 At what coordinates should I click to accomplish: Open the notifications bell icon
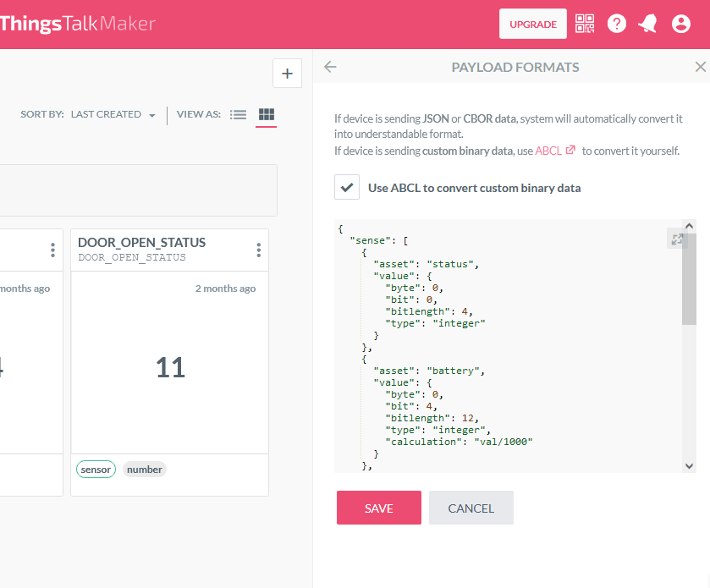(648, 24)
